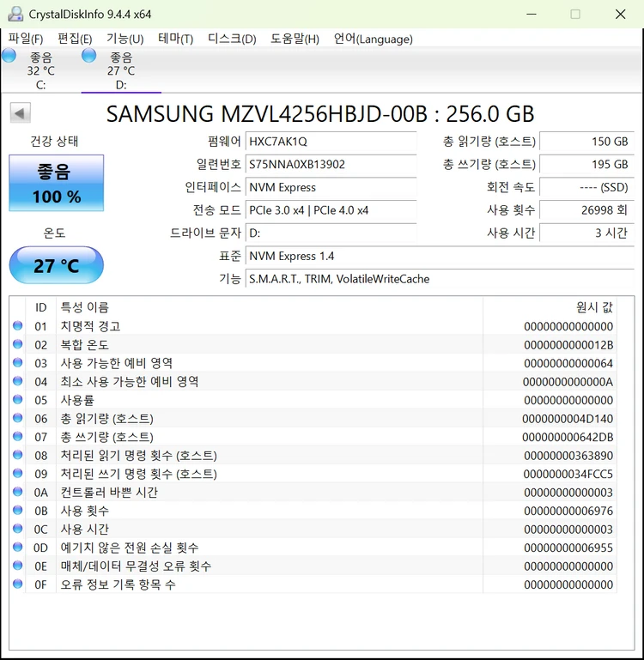Minimize the CrystalDiskInfo window
This screenshot has width=644, height=660.
(x=532, y=14)
